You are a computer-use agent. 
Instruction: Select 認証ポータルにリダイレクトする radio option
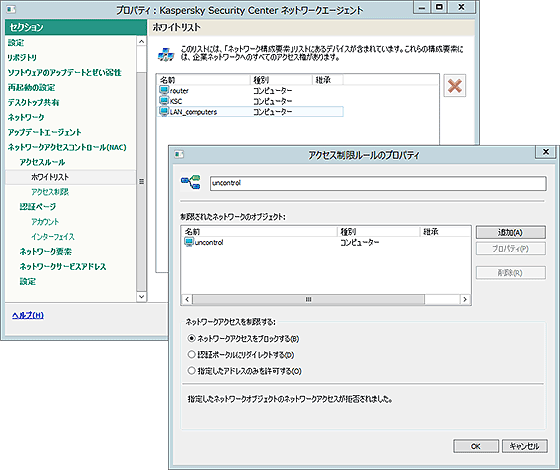coord(191,354)
